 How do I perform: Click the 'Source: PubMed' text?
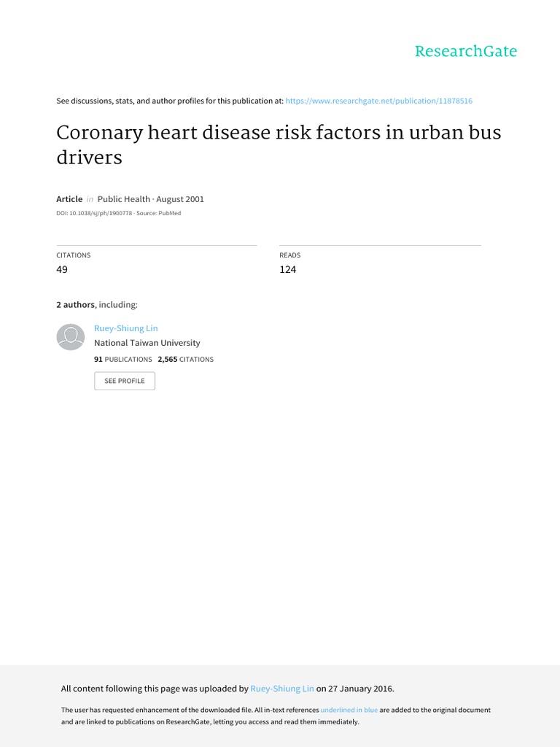[x=158, y=213]
